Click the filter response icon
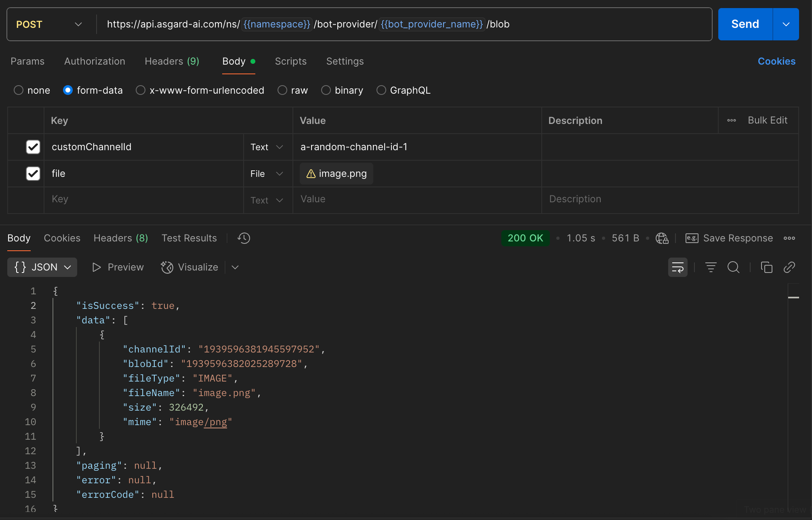Image resolution: width=812 pixels, height=520 pixels. point(711,267)
